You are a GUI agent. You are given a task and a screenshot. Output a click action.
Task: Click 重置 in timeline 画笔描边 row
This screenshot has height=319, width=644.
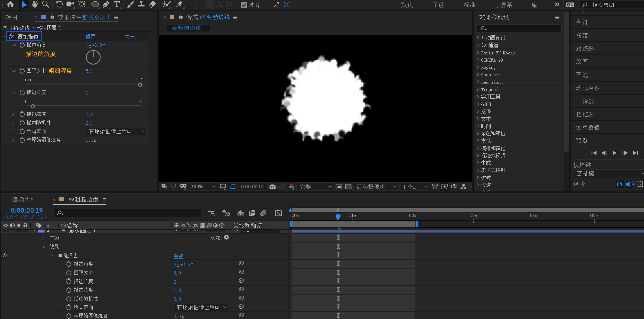coord(178,256)
